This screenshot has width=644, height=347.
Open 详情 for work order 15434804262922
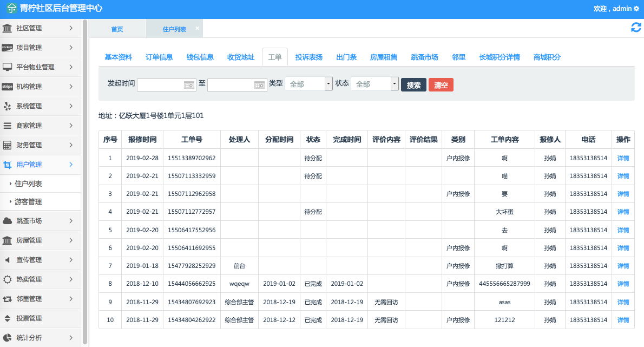(x=623, y=320)
